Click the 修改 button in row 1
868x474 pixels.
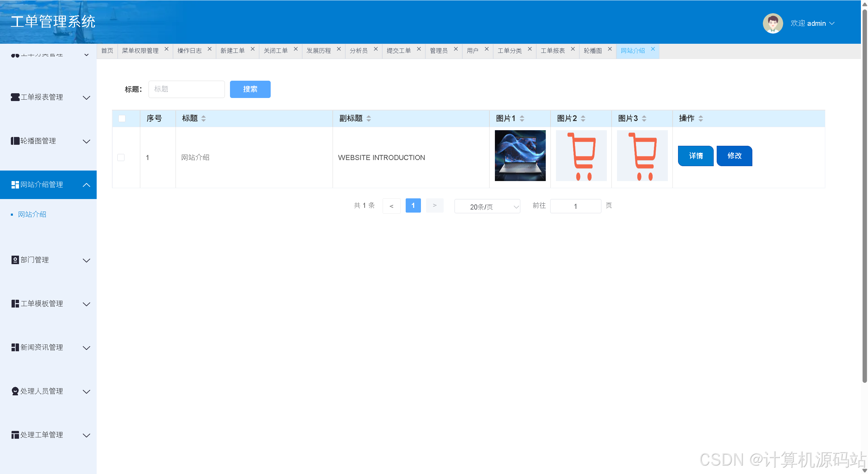734,156
